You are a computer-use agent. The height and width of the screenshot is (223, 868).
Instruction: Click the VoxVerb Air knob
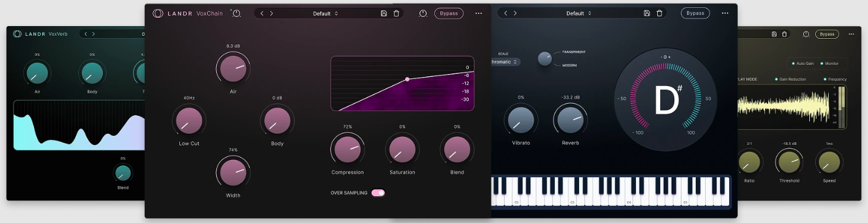(38, 73)
